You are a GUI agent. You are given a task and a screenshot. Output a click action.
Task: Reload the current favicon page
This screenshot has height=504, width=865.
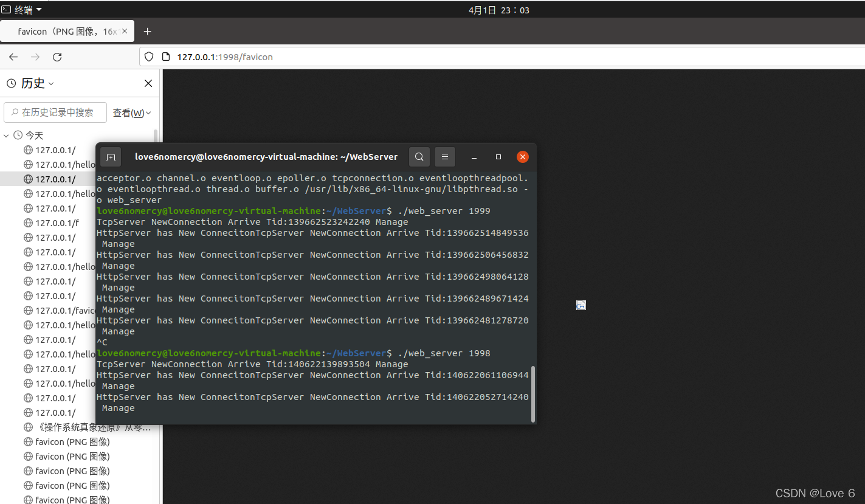[x=57, y=57]
